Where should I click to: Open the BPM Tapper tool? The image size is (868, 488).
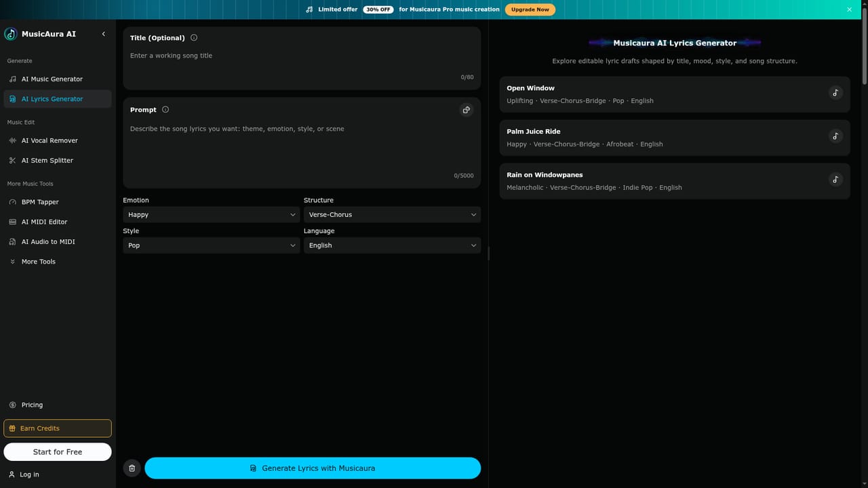(58, 202)
